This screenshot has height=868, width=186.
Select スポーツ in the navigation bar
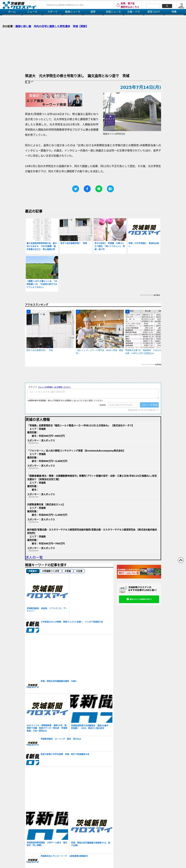click(x=52, y=12)
